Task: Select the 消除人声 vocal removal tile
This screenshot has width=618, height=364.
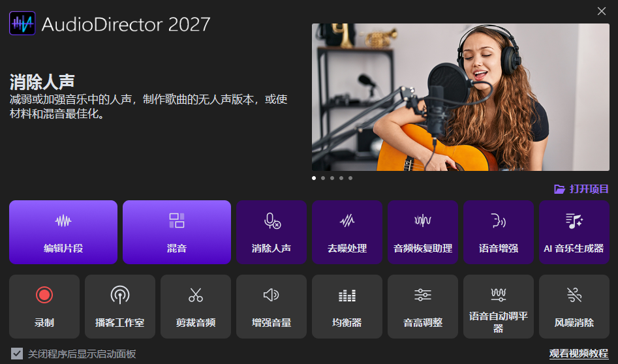Action: tap(271, 232)
